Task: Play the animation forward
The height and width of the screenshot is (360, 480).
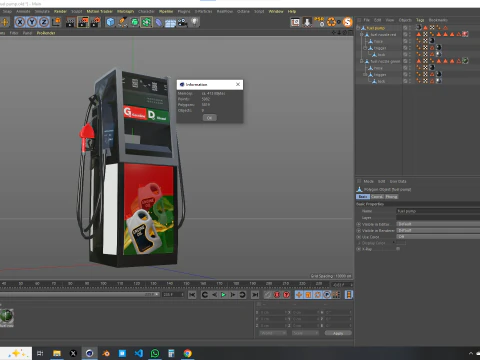Action: pyautogui.click(x=224, y=295)
